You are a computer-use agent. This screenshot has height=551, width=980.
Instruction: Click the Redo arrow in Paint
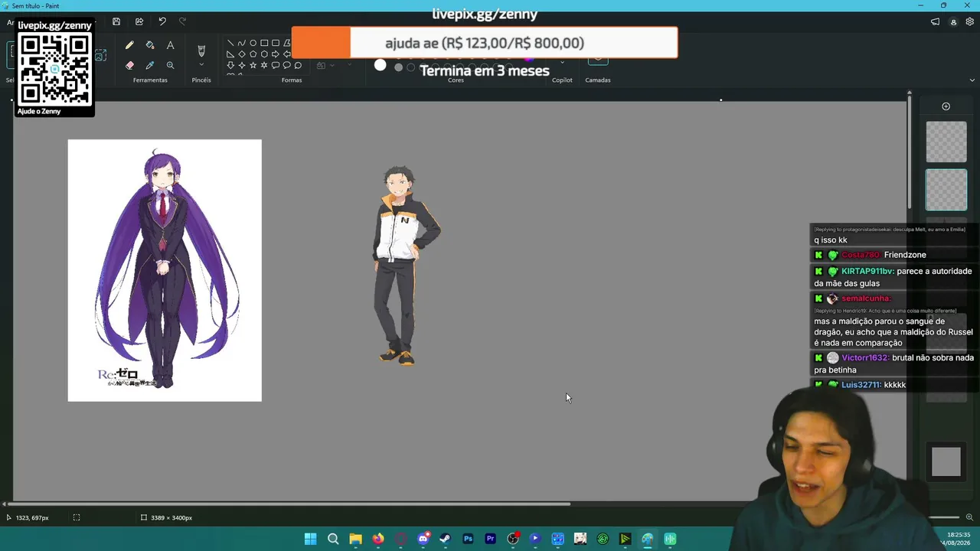182,21
